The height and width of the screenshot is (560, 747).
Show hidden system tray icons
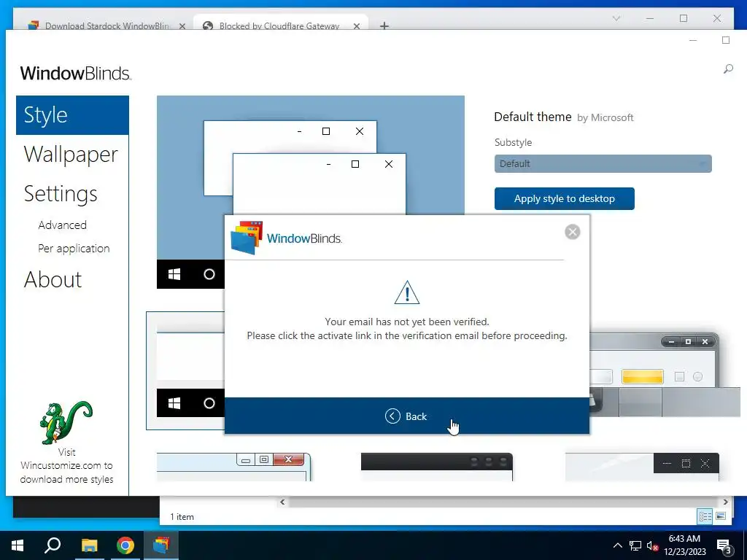tap(617, 545)
